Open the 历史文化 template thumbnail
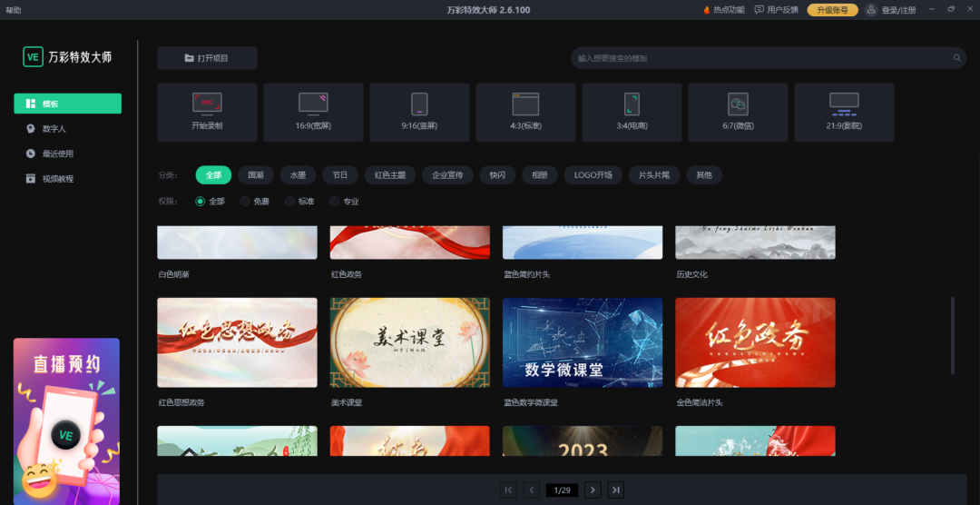 pyautogui.click(x=755, y=243)
